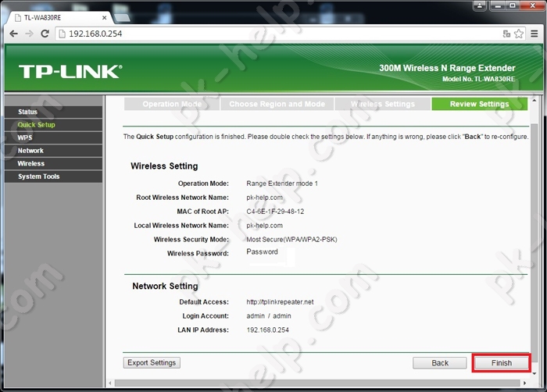Click horizontal scrollbar left arrow
The image size is (547, 392).
pos(110,383)
